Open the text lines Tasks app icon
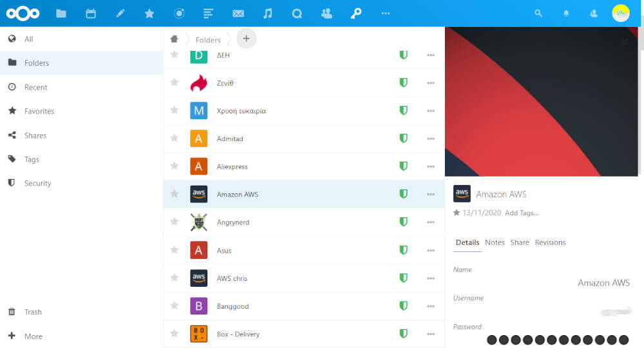 (208, 14)
